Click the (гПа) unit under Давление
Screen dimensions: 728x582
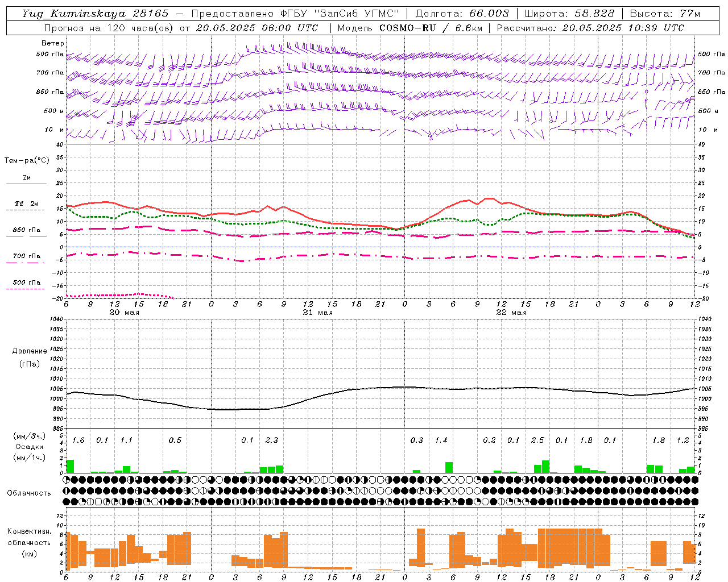coord(30,364)
